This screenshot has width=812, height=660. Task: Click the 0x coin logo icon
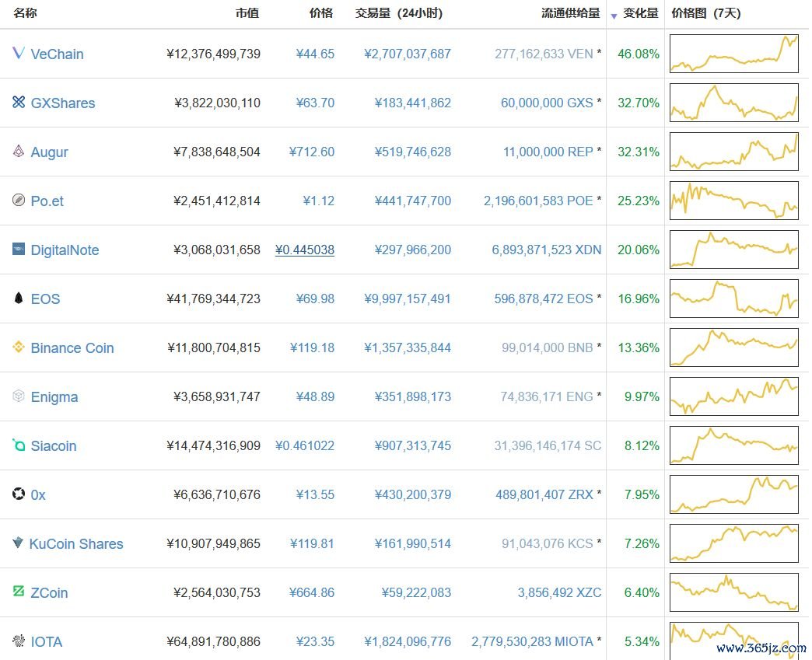click(x=19, y=494)
